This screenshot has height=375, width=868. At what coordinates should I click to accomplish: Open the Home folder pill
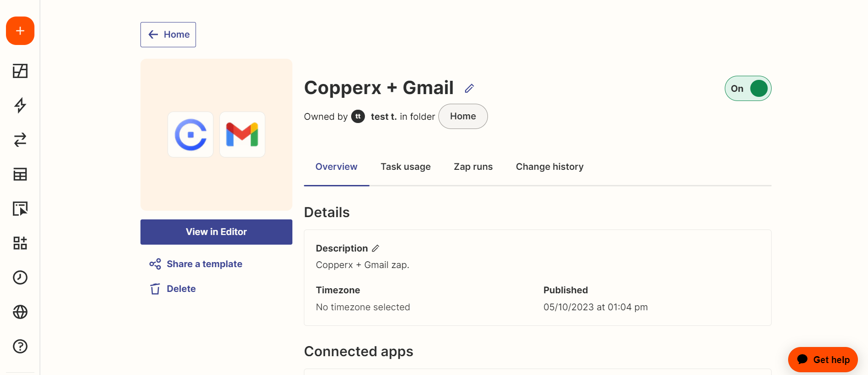[463, 117]
